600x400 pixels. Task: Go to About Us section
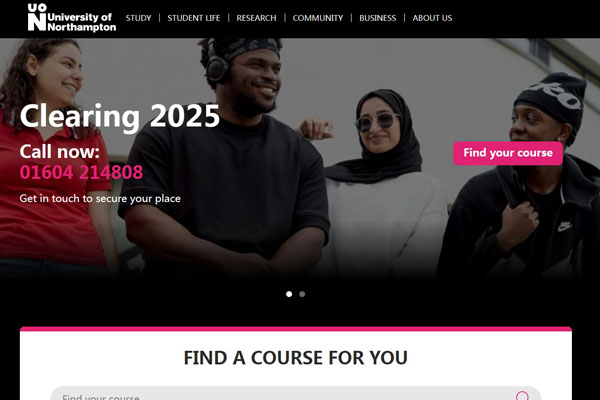click(432, 18)
